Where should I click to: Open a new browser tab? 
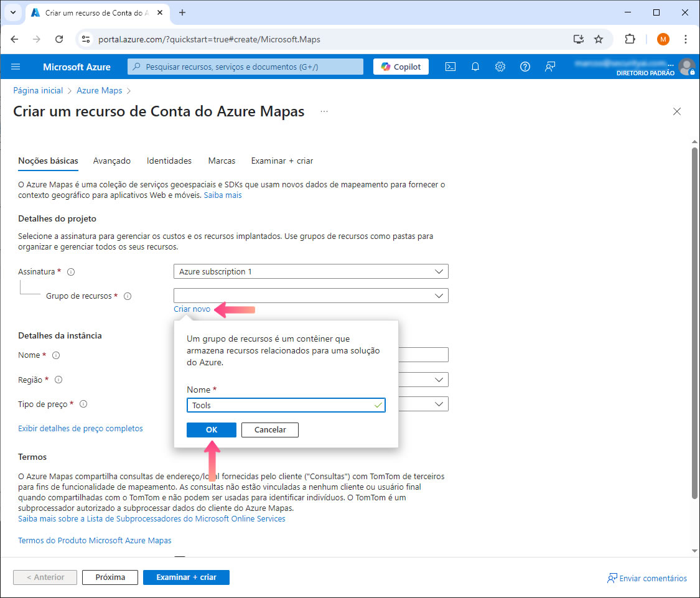pyautogui.click(x=182, y=12)
